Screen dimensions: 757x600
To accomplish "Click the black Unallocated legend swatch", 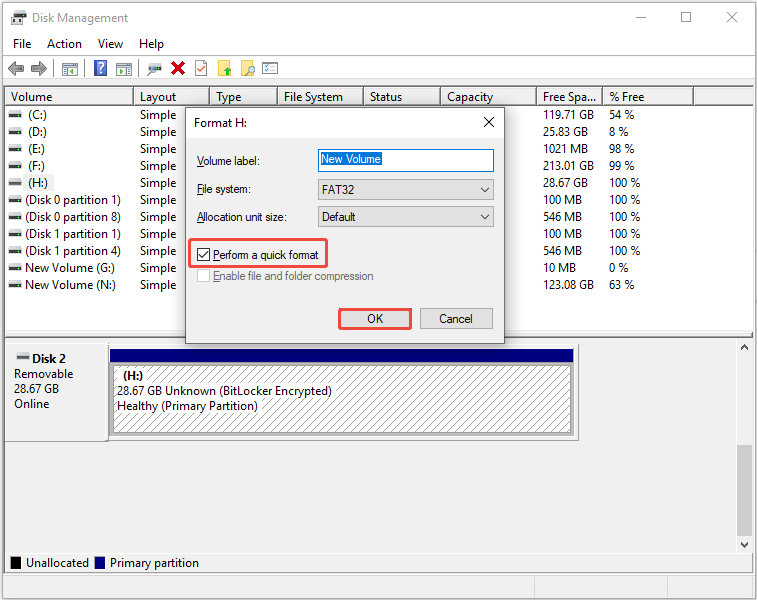I will pyautogui.click(x=16, y=563).
